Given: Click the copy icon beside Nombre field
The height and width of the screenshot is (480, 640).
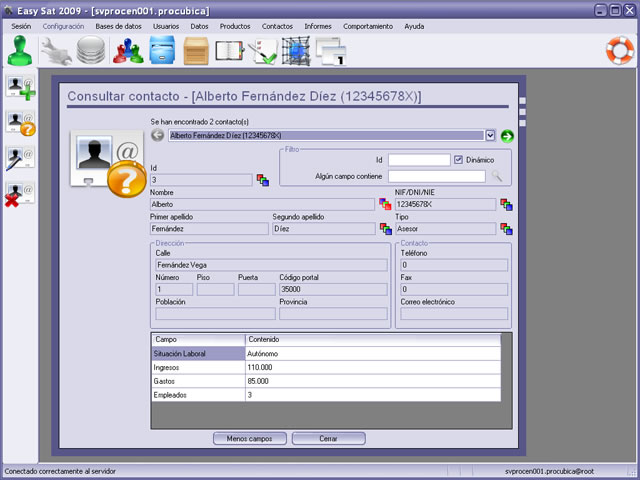Looking at the screenshot, I should (385, 204).
